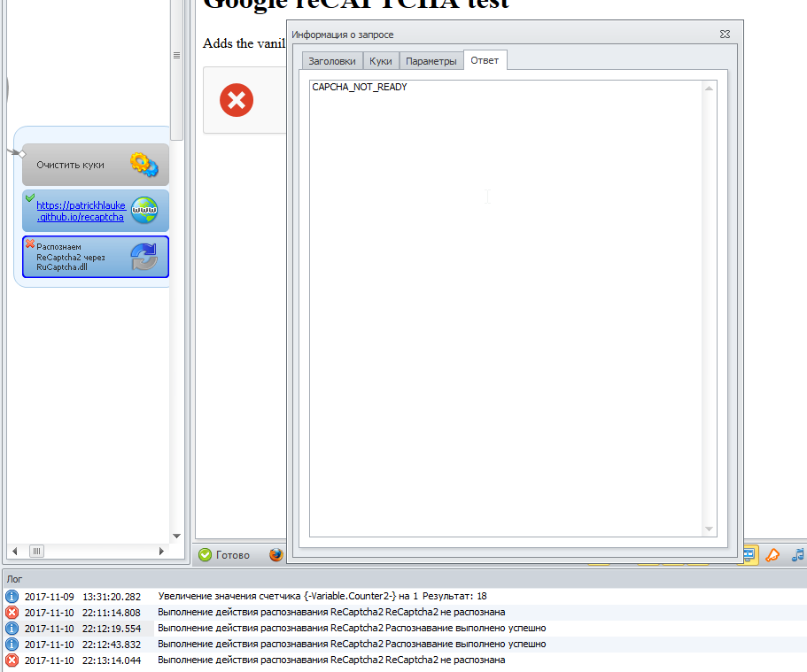Click the red X error mark on Распознаем action
Viewport: 807px width, 672px height.
(30, 243)
